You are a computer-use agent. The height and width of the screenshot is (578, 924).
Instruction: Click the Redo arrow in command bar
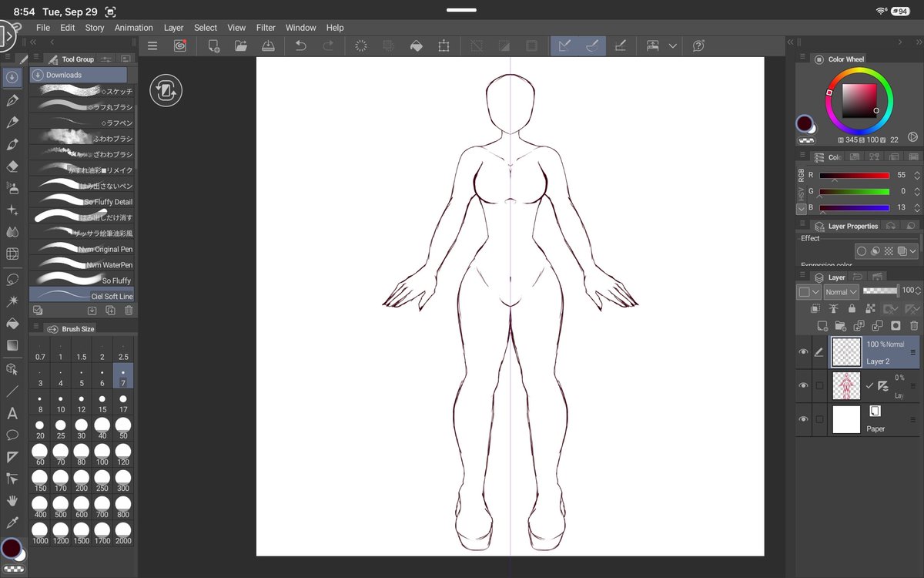point(328,46)
